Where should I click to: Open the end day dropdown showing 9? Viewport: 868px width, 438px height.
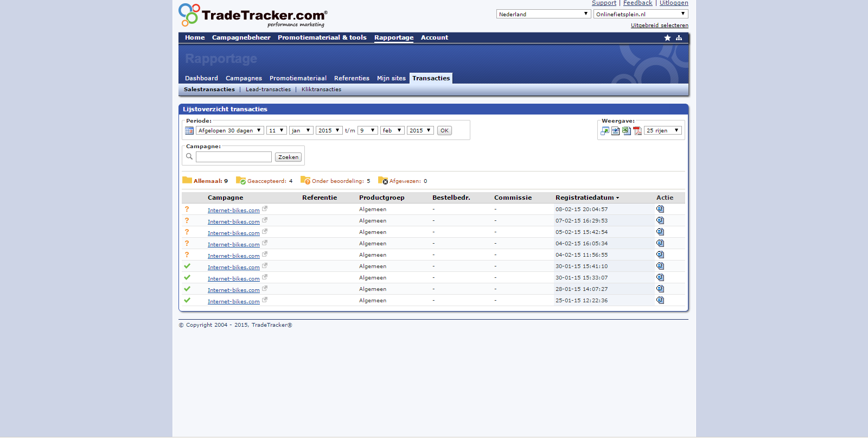click(368, 131)
